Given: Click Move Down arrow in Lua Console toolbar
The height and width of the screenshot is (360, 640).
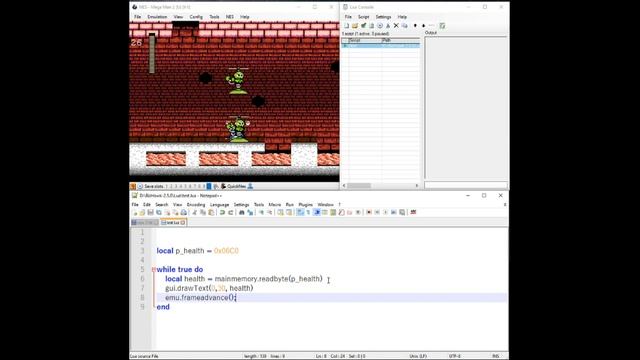Looking at the screenshot, I should [423, 26].
